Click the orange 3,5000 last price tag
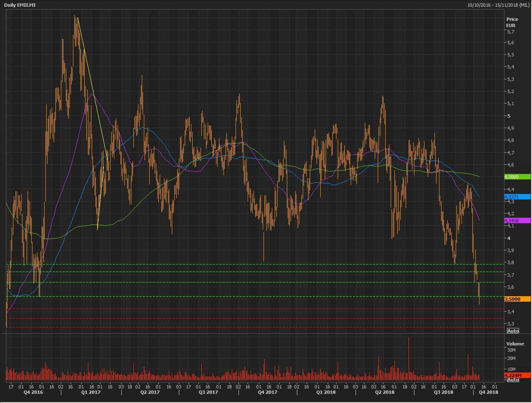 tap(517, 299)
